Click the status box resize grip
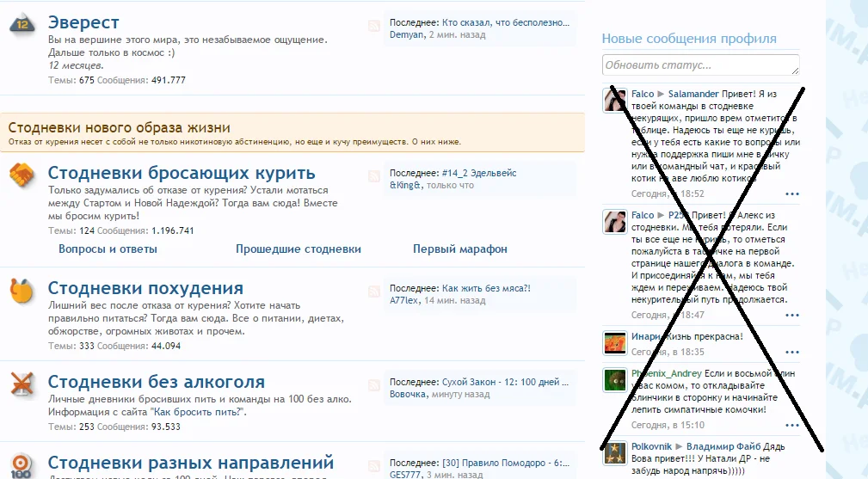Image resolution: width=868 pixels, height=479 pixels. coord(796,71)
